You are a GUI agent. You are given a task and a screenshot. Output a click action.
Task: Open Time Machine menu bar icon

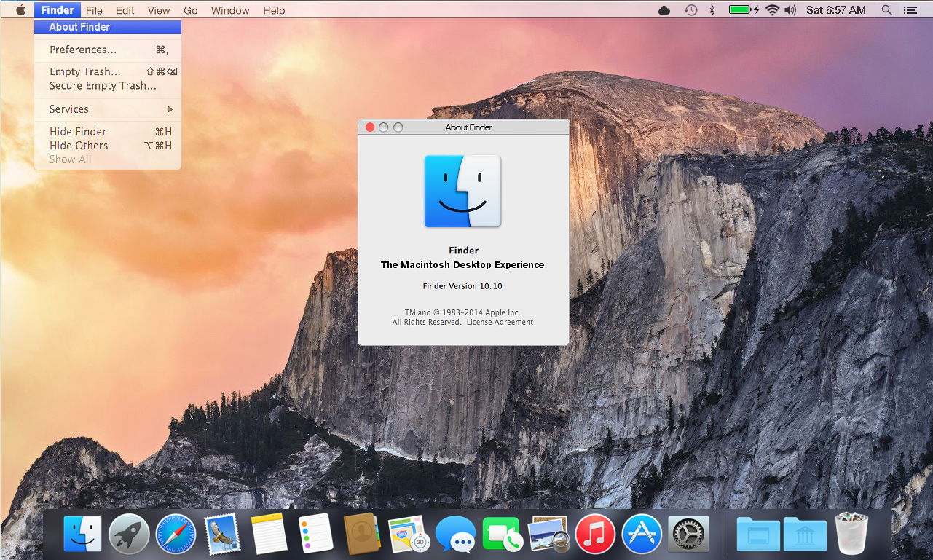click(x=690, y=9)
